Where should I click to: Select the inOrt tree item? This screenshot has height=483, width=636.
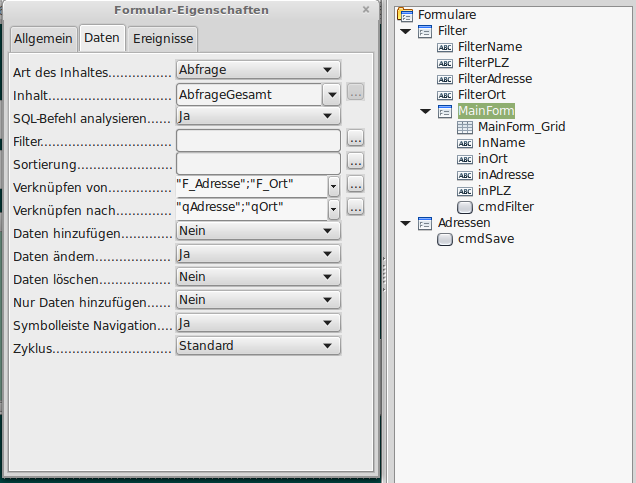(492, 159)
